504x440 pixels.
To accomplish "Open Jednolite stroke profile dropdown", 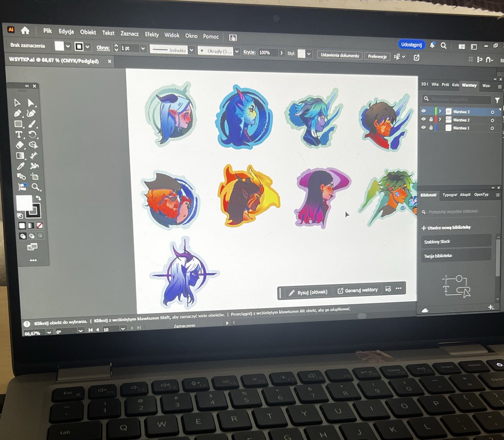I will click(191, 50).
